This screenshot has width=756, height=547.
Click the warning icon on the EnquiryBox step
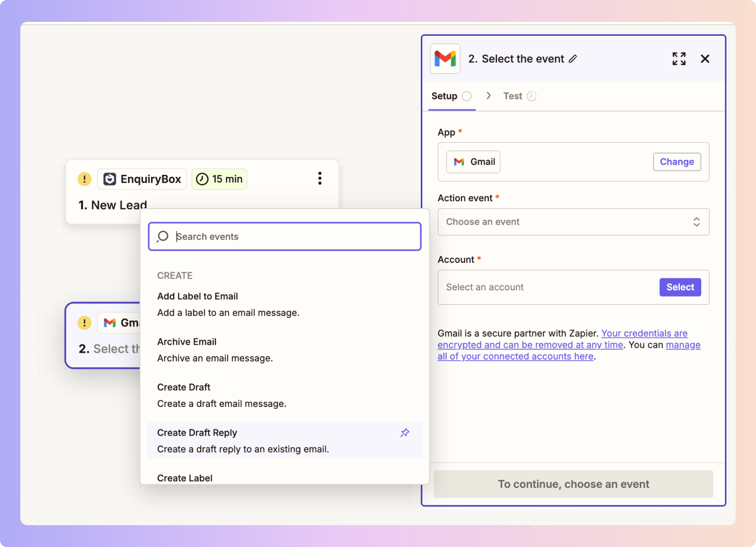(84, 179)
